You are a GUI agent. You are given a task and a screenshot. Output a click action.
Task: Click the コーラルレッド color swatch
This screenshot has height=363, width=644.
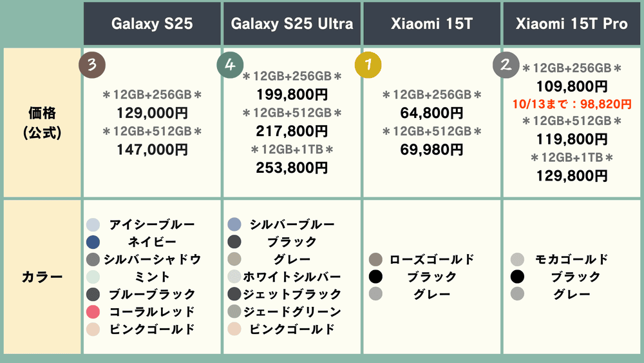93,312
